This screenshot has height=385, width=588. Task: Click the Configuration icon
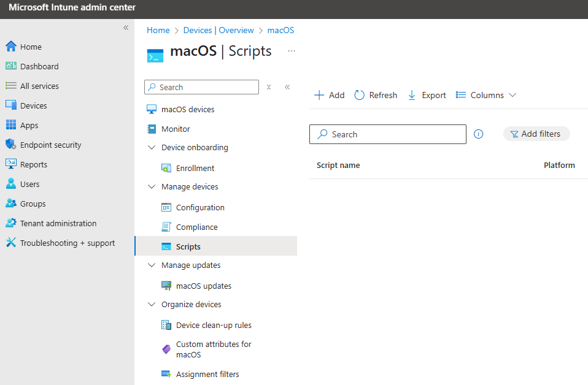click(166, 207)
